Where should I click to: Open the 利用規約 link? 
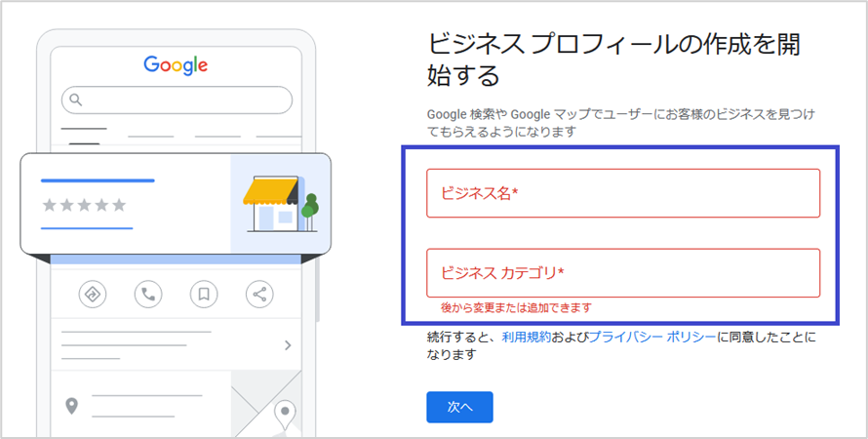pyautogui.click(x=527, y=337)
